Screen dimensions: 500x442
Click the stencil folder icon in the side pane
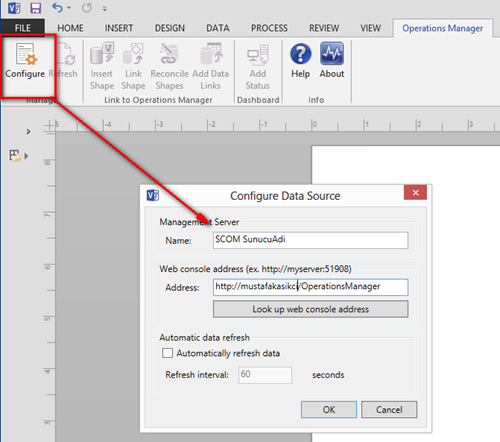coord(15,155)
